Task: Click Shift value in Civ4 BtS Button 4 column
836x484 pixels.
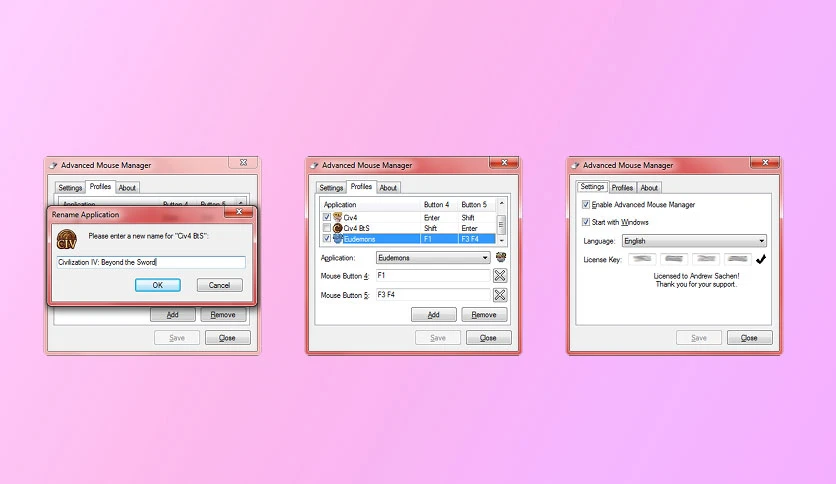Action: [430, 228]
